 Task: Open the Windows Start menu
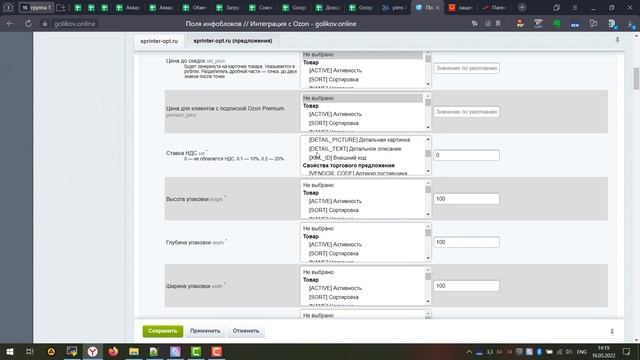coord(10,351)
